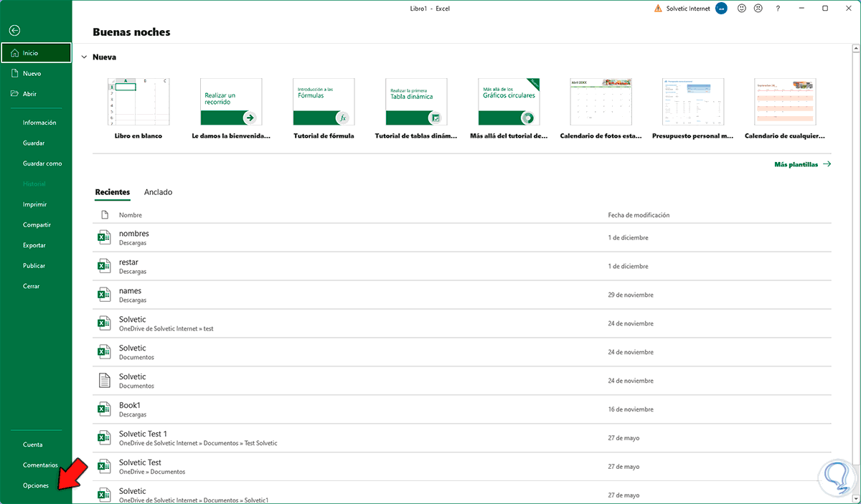Collapse the Nueva section chevron
The image size is (861, 504).
point(84,57)
